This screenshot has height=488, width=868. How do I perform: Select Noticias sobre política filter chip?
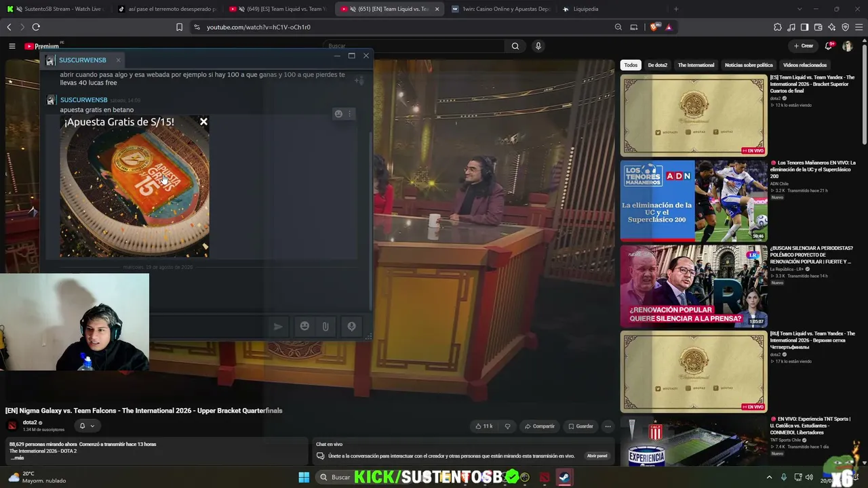point(749,65)
